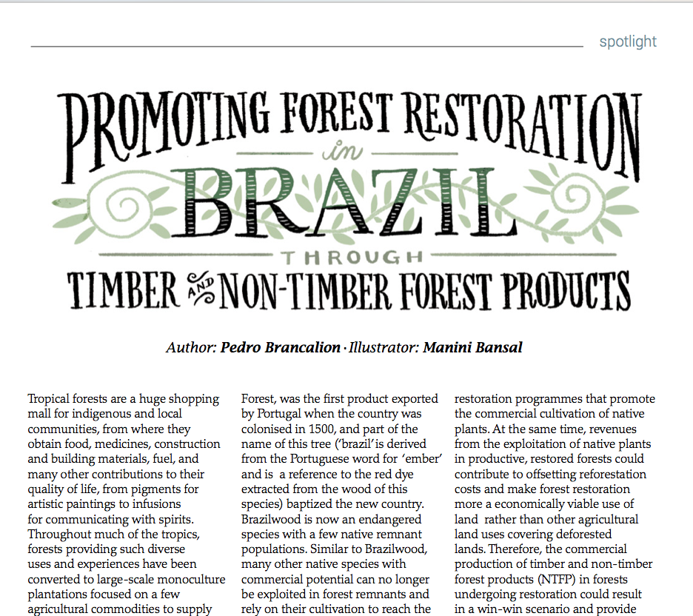Click 'for communicating with spirits.' line
Screen dimensions: 693x616
[110, 519]
